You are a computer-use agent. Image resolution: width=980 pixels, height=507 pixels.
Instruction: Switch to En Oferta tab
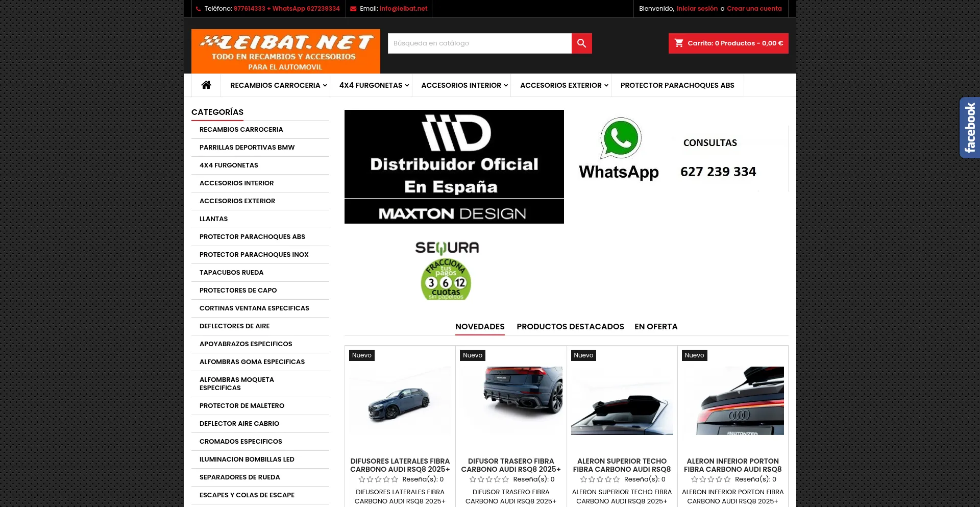tap(656, 327)
